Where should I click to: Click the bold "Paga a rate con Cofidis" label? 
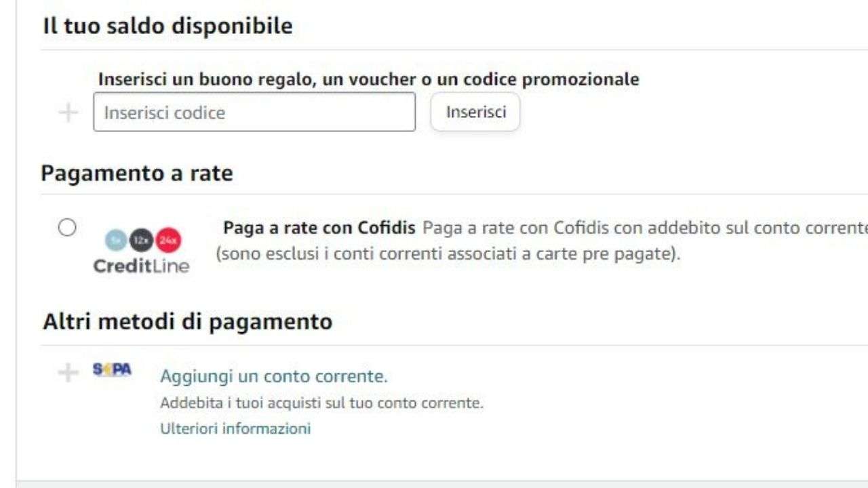pyautogui.click(x=319, y=228)
